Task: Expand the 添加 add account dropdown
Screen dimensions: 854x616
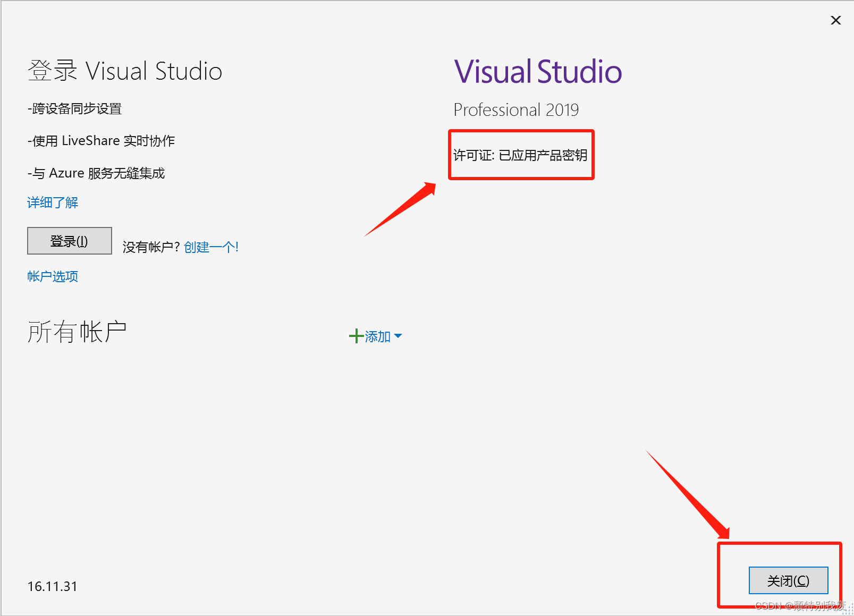Action: click(383, 336)
